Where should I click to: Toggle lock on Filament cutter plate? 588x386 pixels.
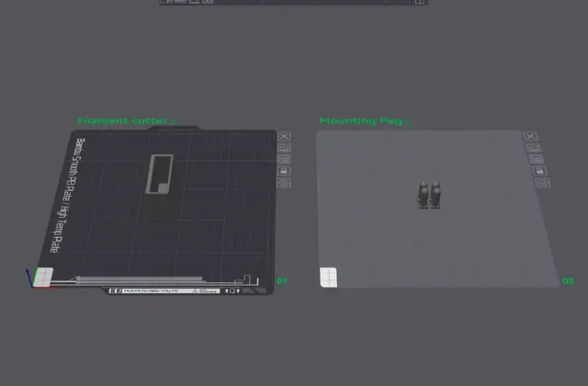pyautogui.click(x=284, y=171)
